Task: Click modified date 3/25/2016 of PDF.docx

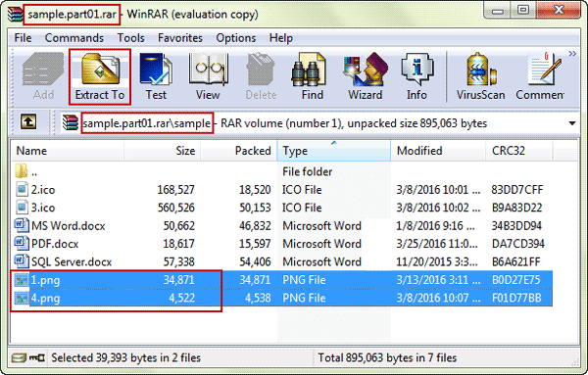Action: [x=437, y=244]
